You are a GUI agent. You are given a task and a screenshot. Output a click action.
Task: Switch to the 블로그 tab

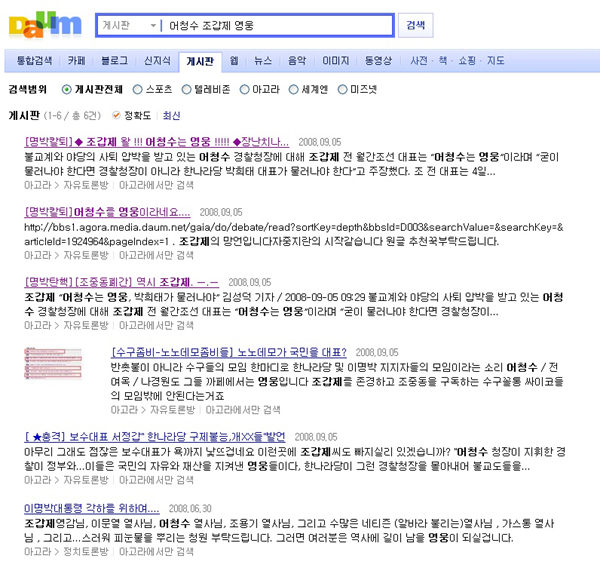(114, 60)
